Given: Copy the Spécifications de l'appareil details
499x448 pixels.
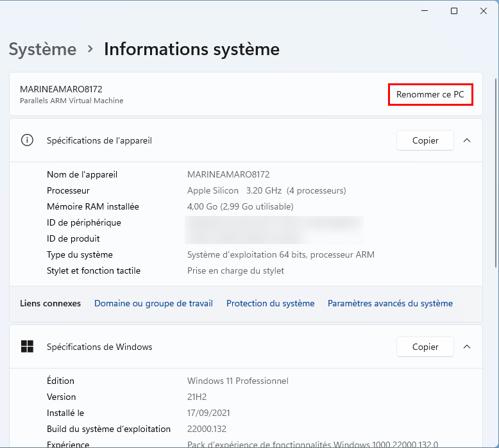Looking at the screenshot, I should (425, 140).
